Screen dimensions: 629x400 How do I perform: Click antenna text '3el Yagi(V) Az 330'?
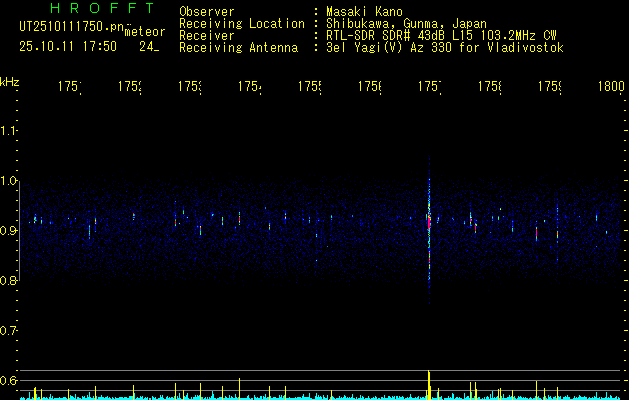390,48
